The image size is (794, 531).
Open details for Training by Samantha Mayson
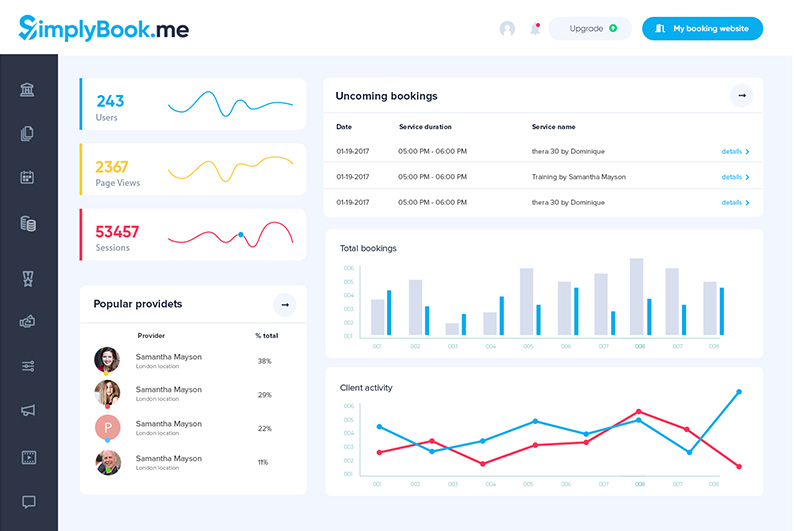[735, 177]
